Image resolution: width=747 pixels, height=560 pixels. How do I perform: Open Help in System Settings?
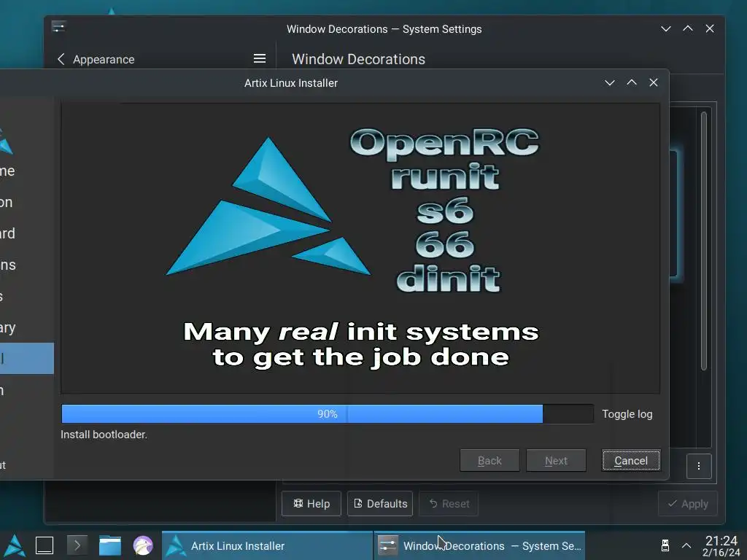point(311,503)
